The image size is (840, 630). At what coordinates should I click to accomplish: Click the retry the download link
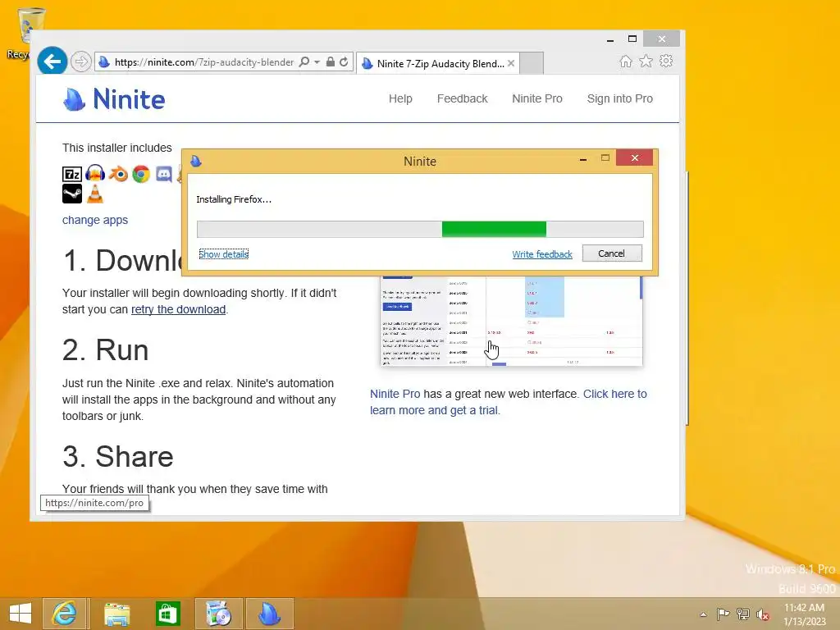(x=178, y=309)
